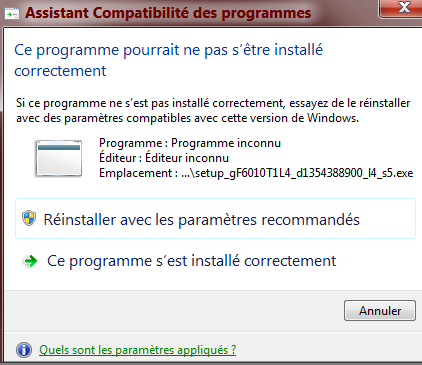This screenshot has height=365, width=422.
Task: Click the Éditeur inconnu publisher text
Action: 187,158
